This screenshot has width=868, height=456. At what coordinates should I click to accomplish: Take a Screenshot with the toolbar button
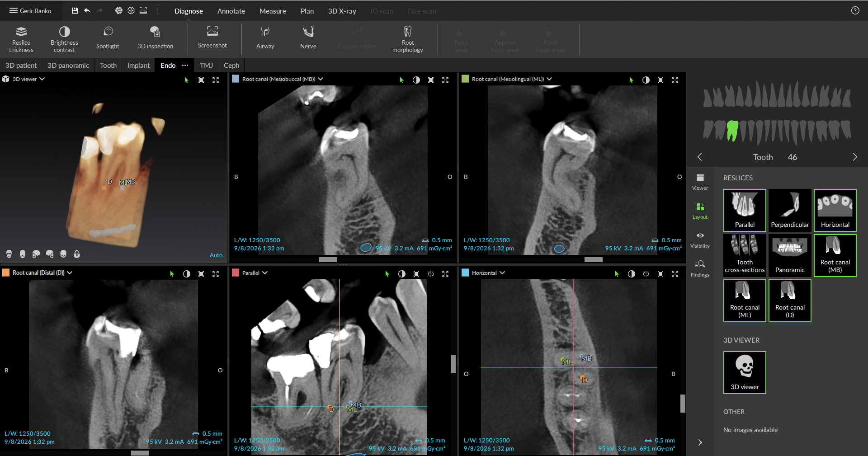(212, 38)
